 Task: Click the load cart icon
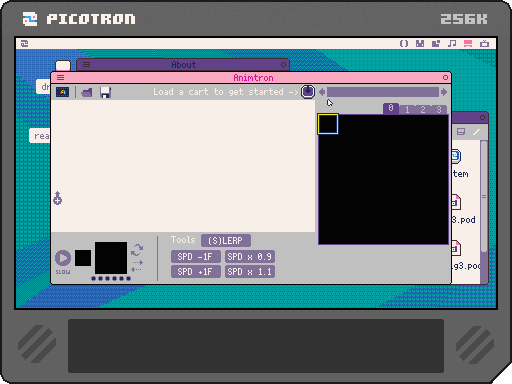(x=308, y=92)
